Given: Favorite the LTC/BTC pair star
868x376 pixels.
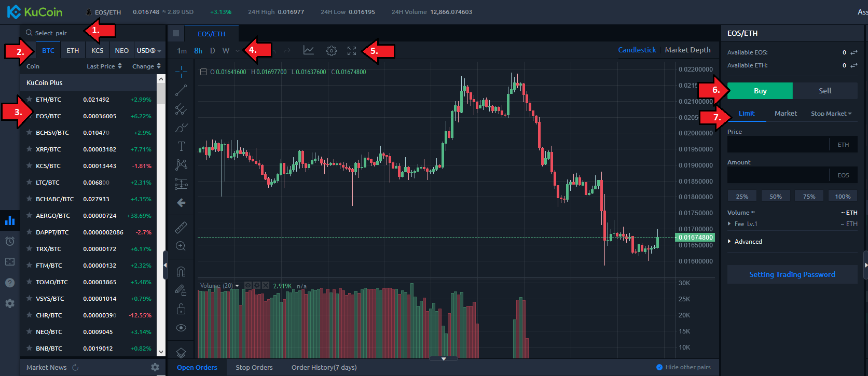Looking at the screenshot, I should coord(30,182).
